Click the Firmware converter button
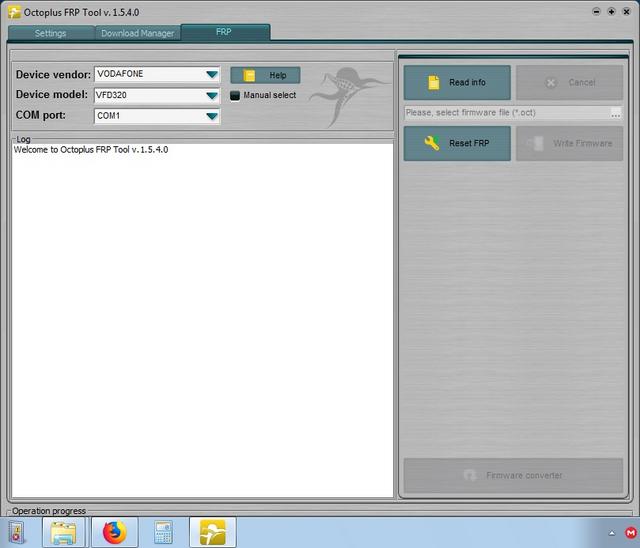The image size is (640, 548). tap(513, 475)
